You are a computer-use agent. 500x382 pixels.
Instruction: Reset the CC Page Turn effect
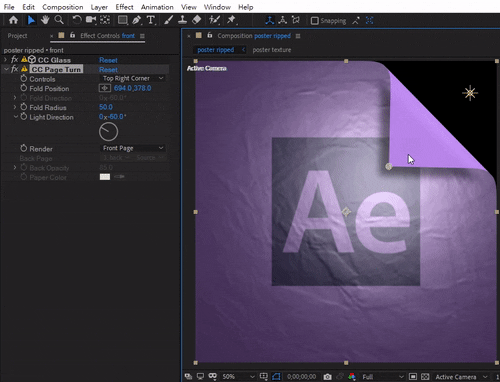(x=108, y=69)
